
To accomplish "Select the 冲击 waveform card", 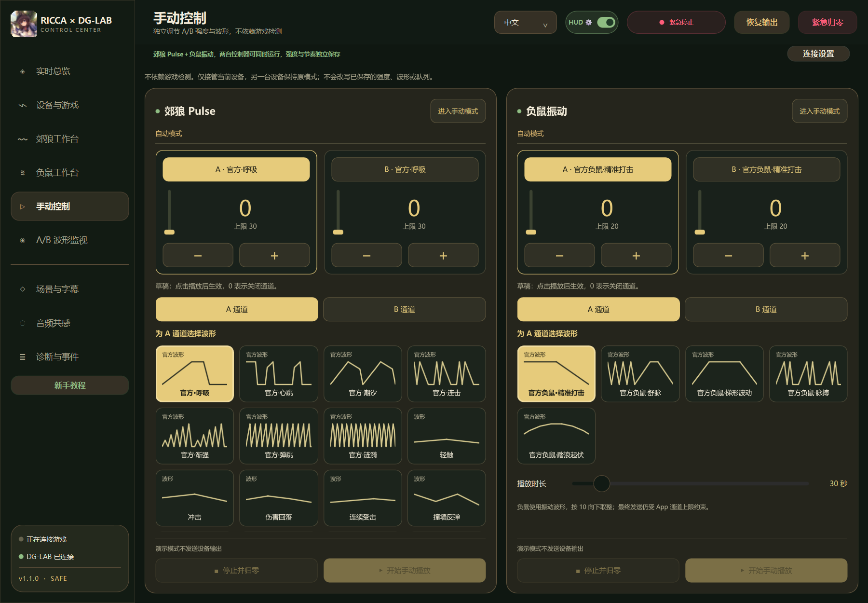I will (195, 498).
